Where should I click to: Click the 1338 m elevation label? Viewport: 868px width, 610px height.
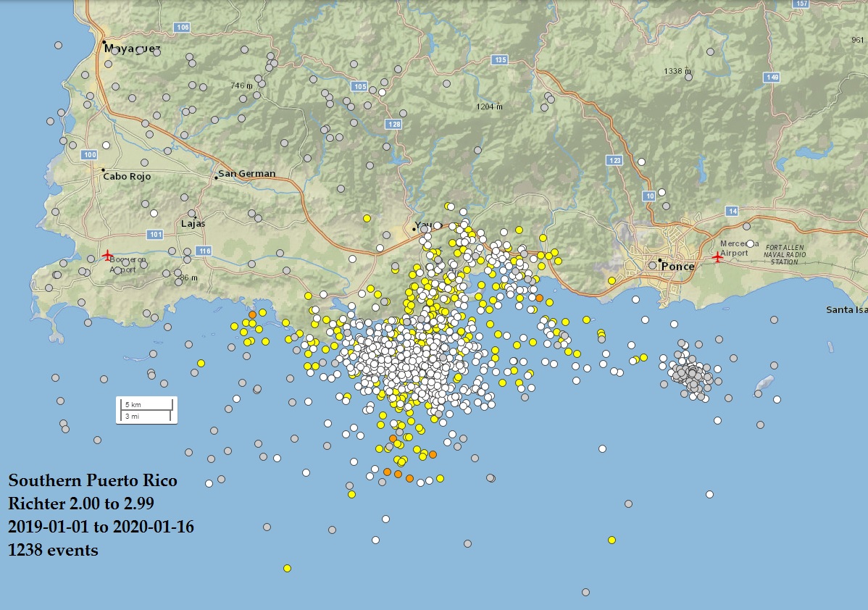(677, 71)
